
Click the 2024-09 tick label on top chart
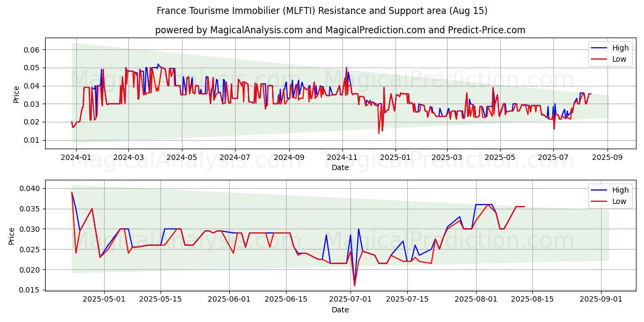[x=289, y=158]
